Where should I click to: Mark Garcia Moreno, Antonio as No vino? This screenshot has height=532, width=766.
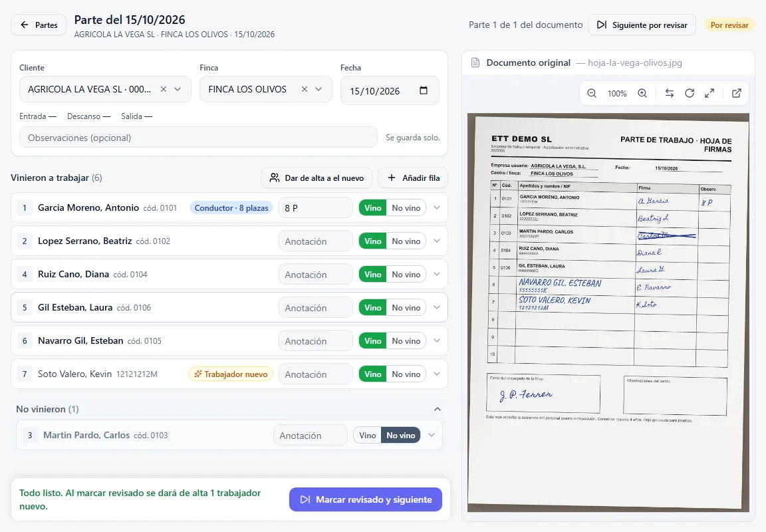tap(406, 207)
